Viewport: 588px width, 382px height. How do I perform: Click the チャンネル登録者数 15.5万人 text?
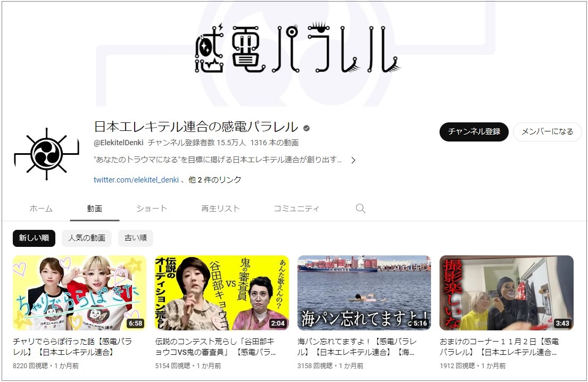[197, 143]
